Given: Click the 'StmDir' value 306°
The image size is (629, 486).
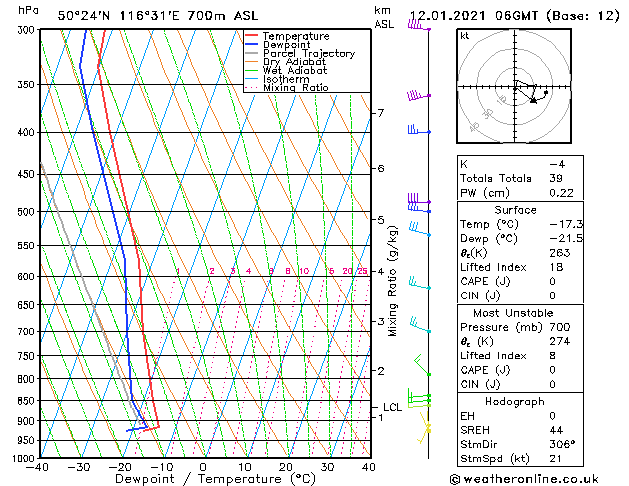Looking at the screenshot, I should click(562, 444).
